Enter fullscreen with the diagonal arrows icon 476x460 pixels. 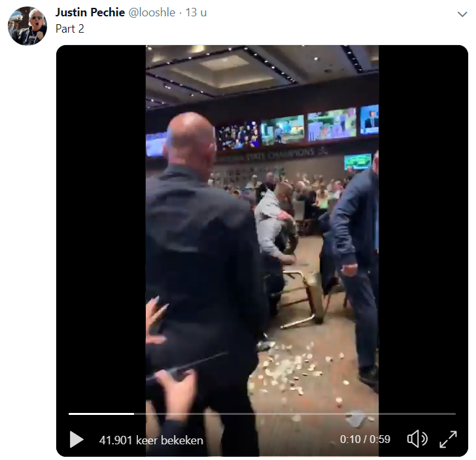[x=448, y=439]
